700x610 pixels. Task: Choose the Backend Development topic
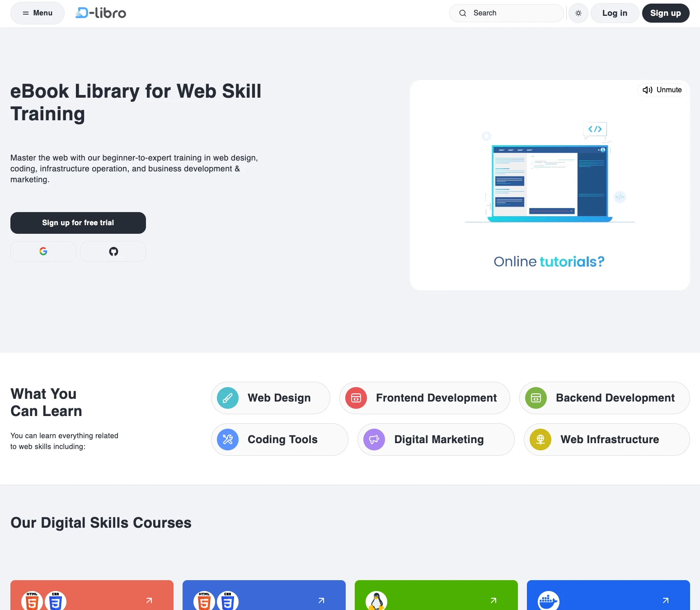click(604, 398)
